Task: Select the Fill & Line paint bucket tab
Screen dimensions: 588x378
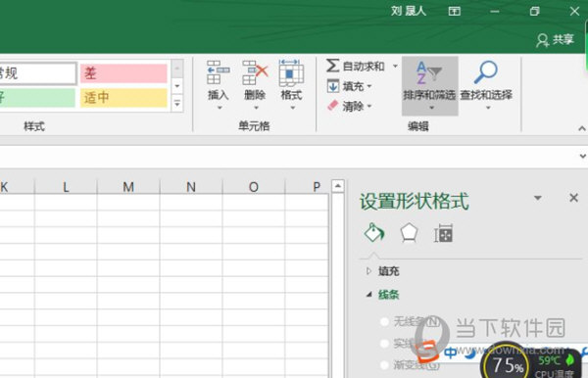Action: coord(374,233)
